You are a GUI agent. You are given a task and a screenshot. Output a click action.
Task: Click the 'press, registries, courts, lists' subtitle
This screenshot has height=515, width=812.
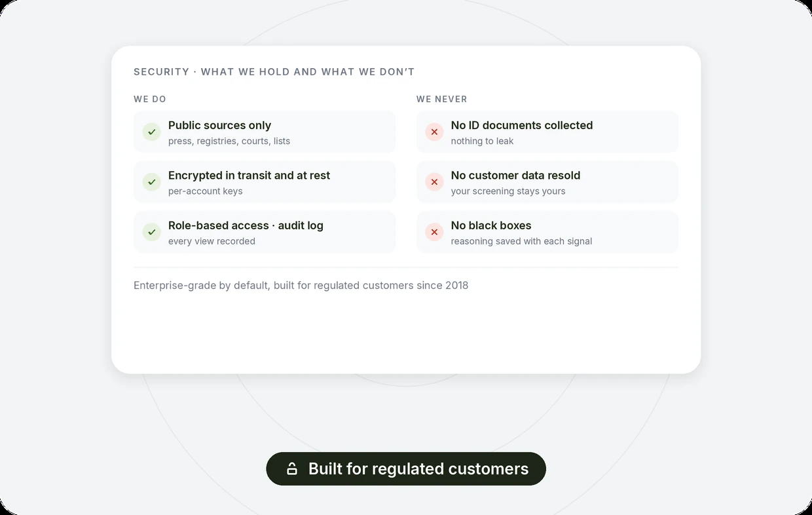point(229,141)
